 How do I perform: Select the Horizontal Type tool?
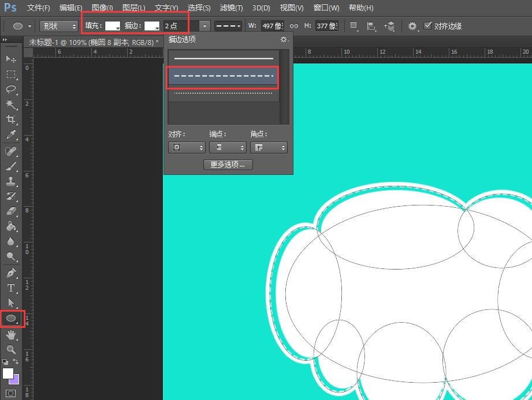11,287
